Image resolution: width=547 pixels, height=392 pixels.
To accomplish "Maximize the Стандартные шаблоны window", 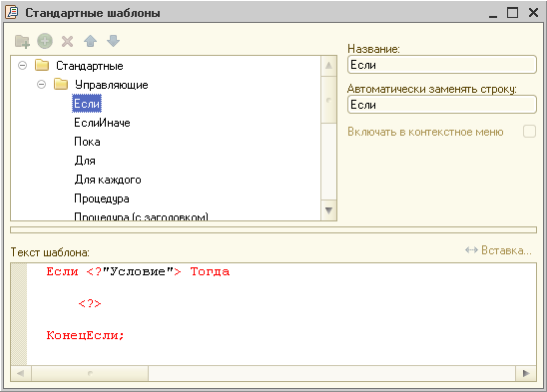I will 512,13.
